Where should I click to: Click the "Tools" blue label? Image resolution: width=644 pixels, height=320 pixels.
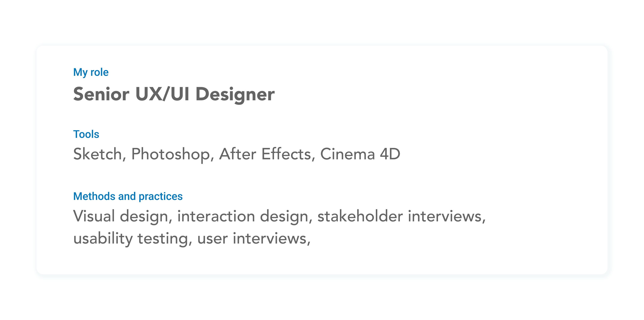(86, 134)
